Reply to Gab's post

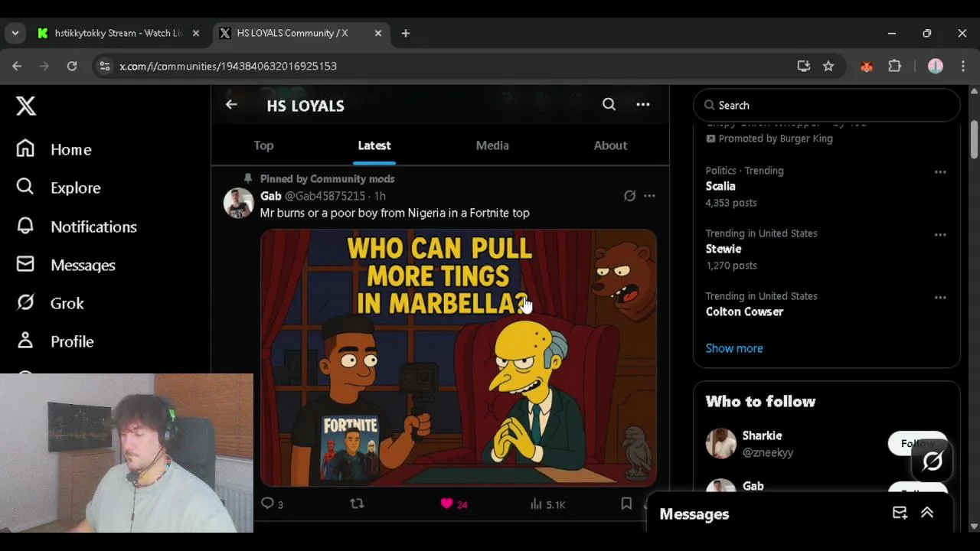tap(272, 504)
